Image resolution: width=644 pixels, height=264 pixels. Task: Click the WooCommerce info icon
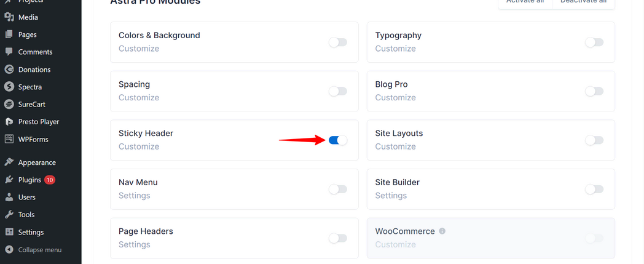[442, 231]
